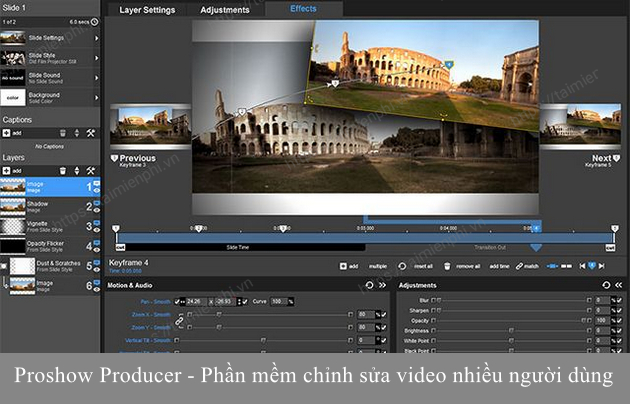Click the Previous keyframe preview thumbnail

point(151,127)
